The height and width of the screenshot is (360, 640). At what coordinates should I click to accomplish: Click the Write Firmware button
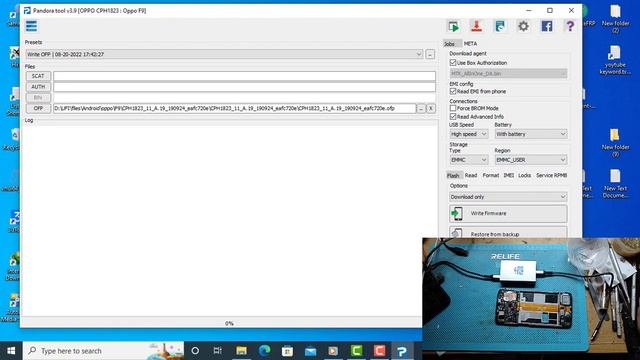click(x=508, y=213)
